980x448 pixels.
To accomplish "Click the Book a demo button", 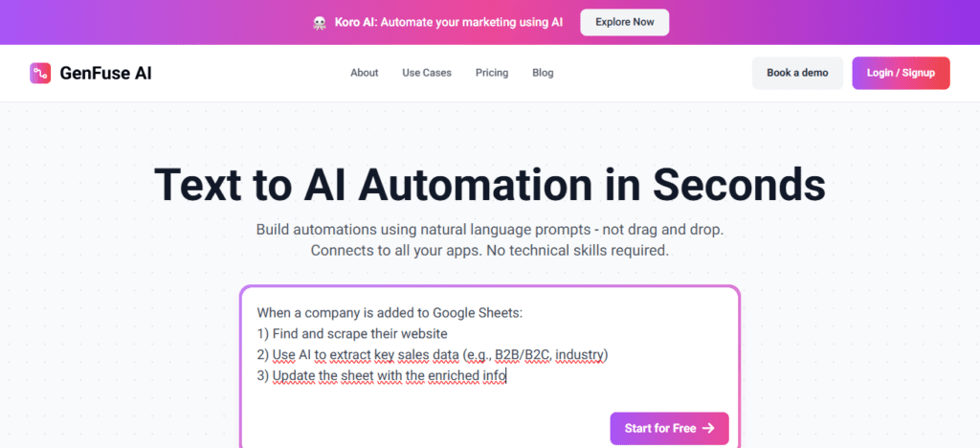I will point(797,73).
